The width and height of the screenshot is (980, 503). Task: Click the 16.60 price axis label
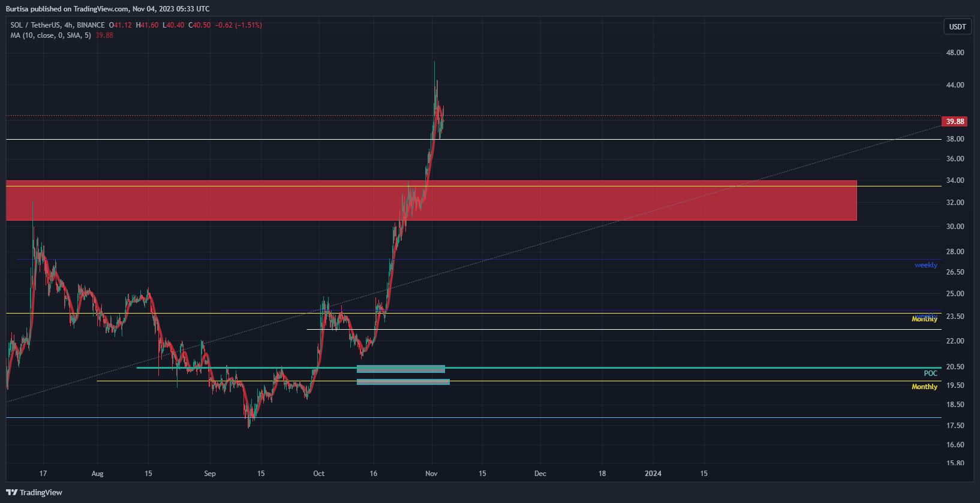tap(955, 445)
